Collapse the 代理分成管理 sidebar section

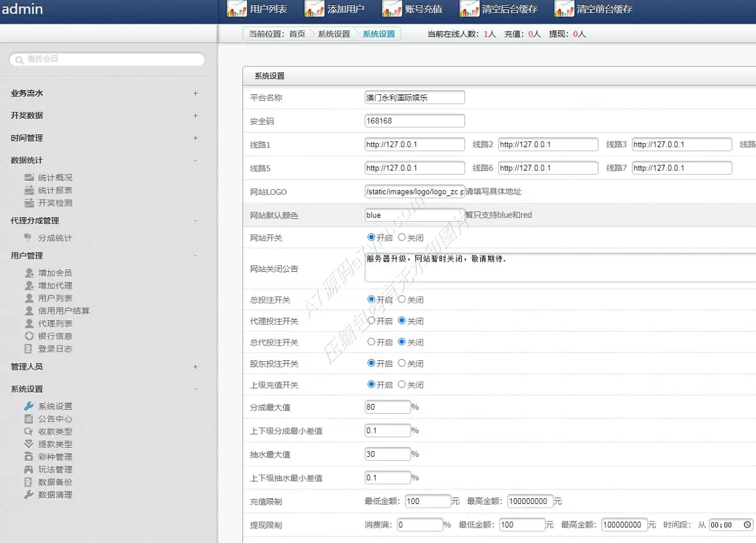pos(195,221)
